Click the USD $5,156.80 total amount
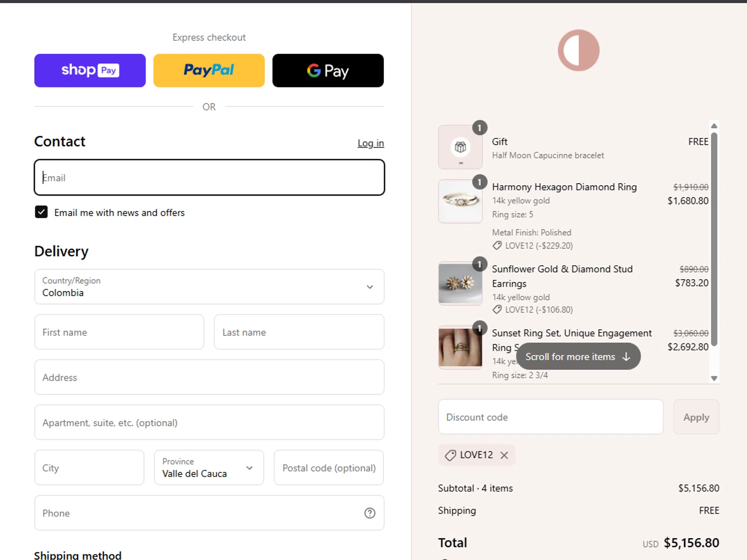Viewport: 747px width, 560px height. coord(681,543)
